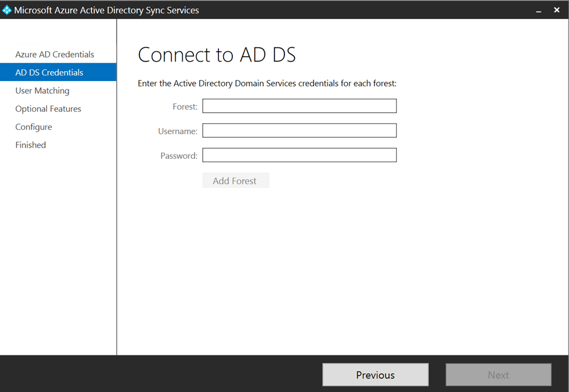Click the Password field label
569x392 pixels.
tap(178, 156)
